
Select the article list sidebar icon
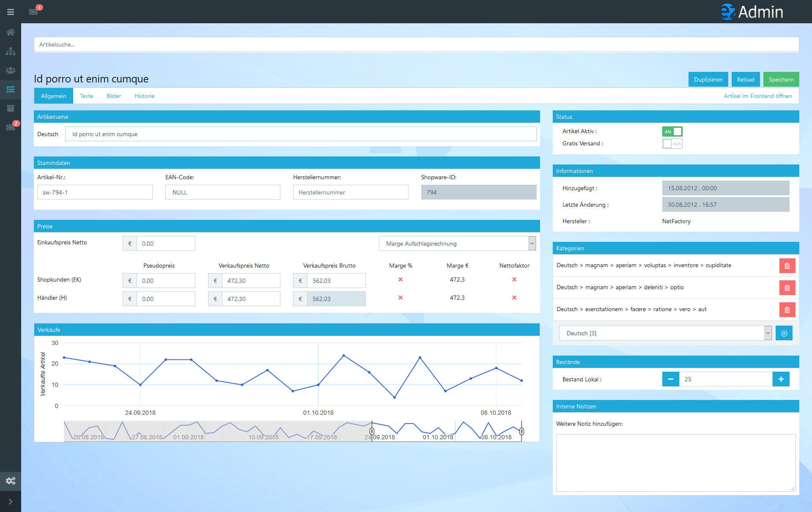[x=11, y=89]
